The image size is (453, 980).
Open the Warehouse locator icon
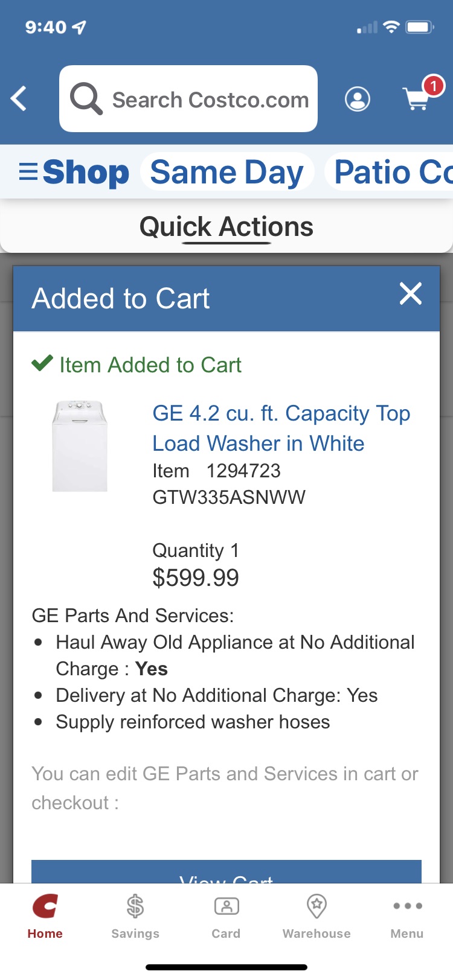(316, 906)
